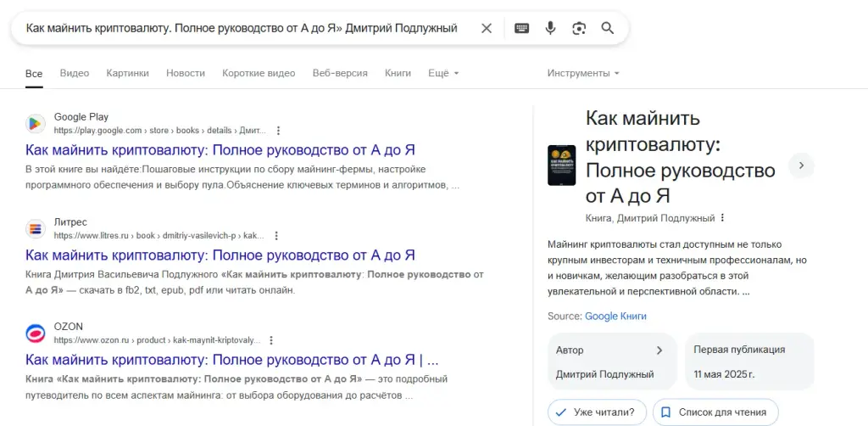Viewport: 868px width, 426px height.
Task: Switch to the Видео tab
Action: point(75,73)
